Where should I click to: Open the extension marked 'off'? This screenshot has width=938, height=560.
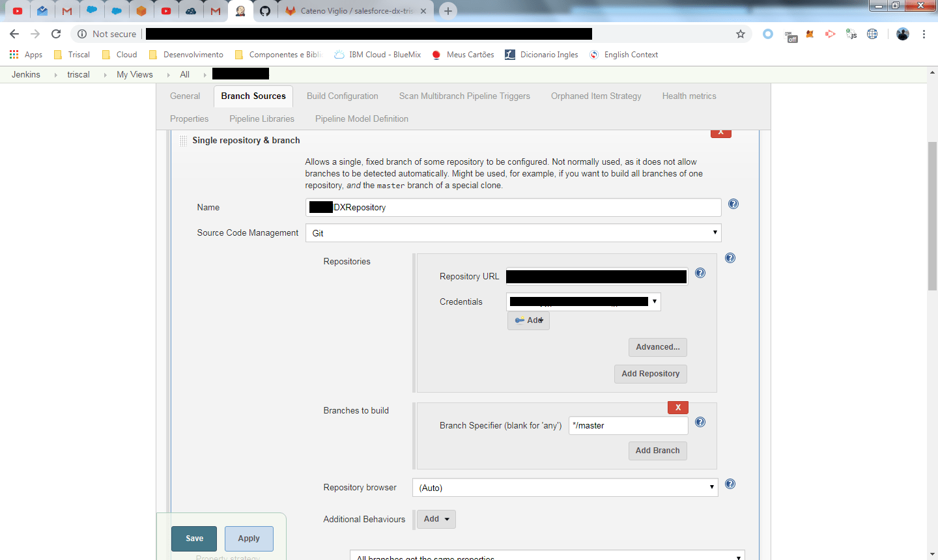[791, 36]
